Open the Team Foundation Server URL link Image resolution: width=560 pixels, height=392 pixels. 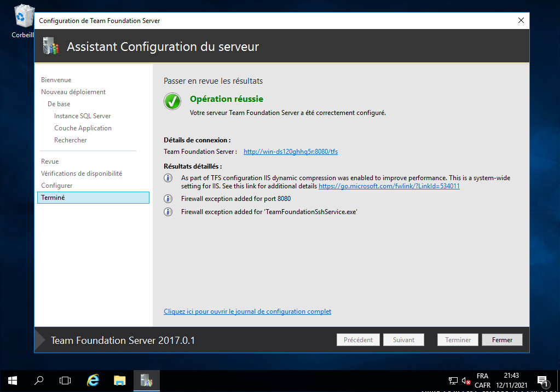(x=290, y=152)
